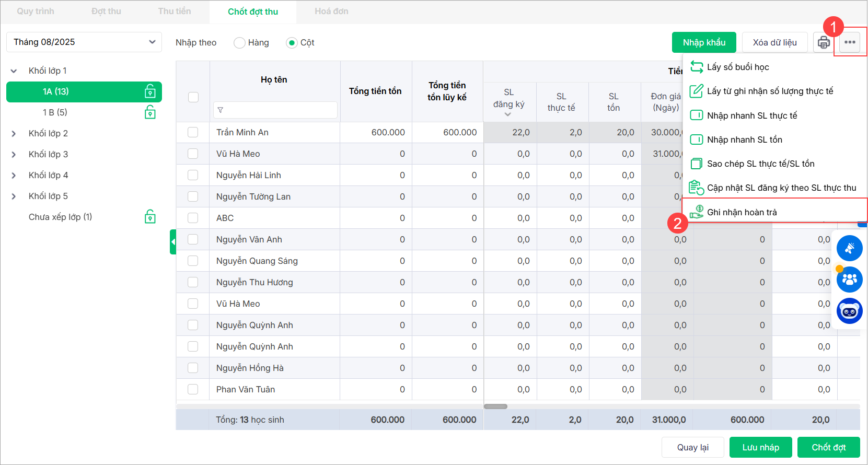The width and height of the screenshot is (868, 465).
Task: Select the Hàng radio button
Action: click(239, 43)
